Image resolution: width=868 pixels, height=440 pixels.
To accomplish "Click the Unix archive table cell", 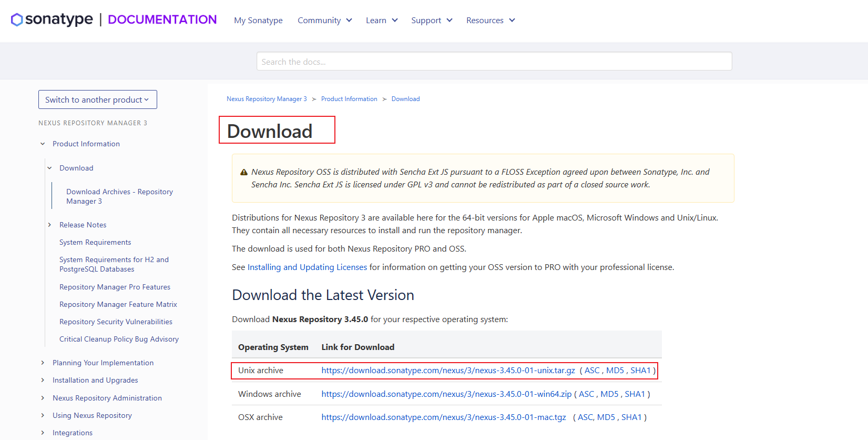I will (261, 371).
